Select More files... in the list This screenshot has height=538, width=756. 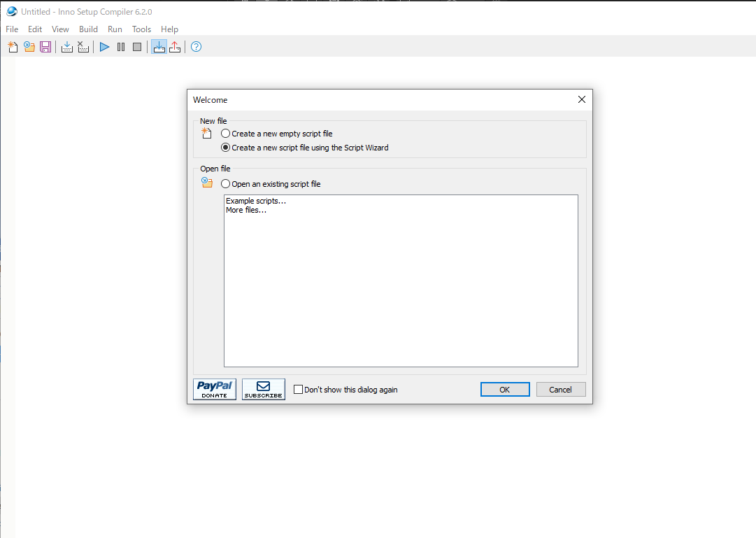point(246,210)
